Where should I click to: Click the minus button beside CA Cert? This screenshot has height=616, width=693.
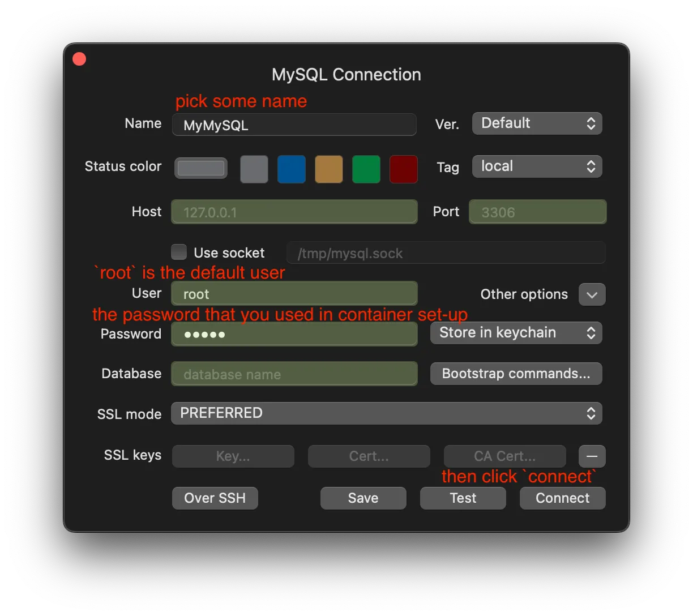pos(592,456)
